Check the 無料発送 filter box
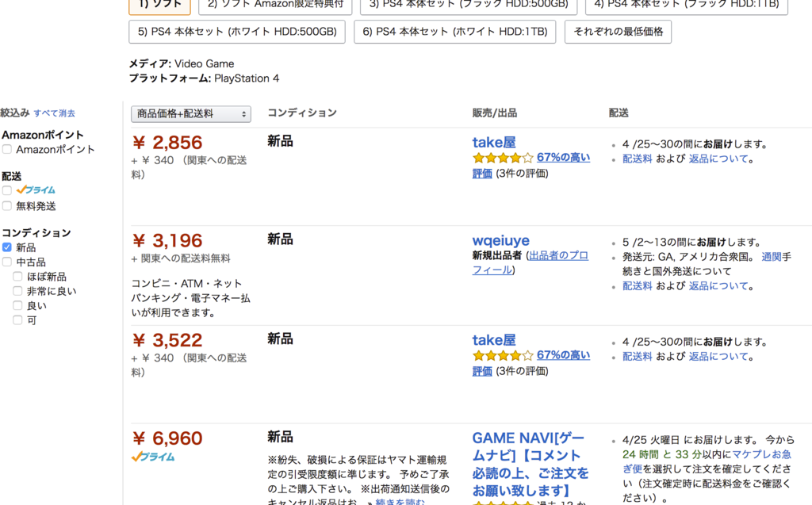Viewport: 812px width, 505px height. 6,206
